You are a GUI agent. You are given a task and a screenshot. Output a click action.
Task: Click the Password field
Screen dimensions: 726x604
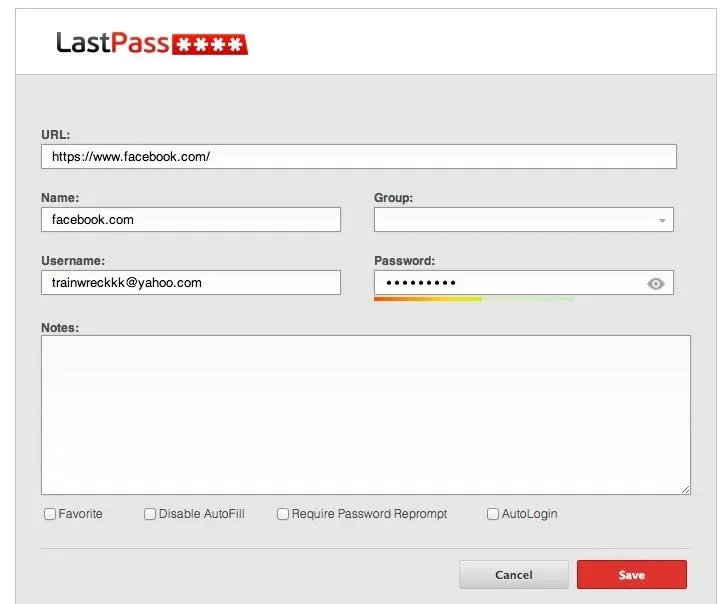(524, 282)
